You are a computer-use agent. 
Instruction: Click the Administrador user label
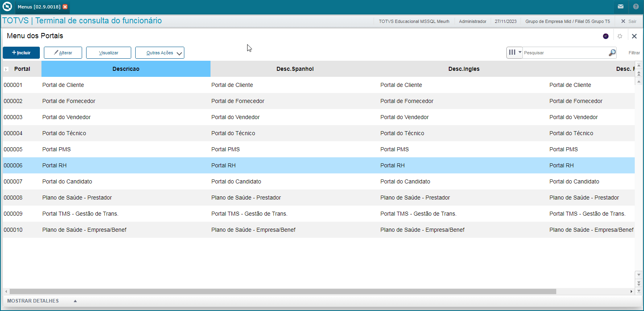point(473,21)
